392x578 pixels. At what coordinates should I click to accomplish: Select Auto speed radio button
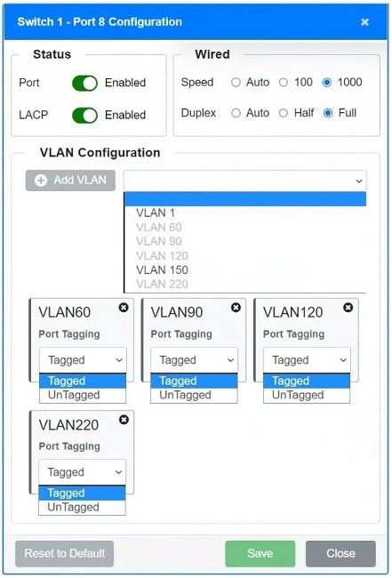236,82
